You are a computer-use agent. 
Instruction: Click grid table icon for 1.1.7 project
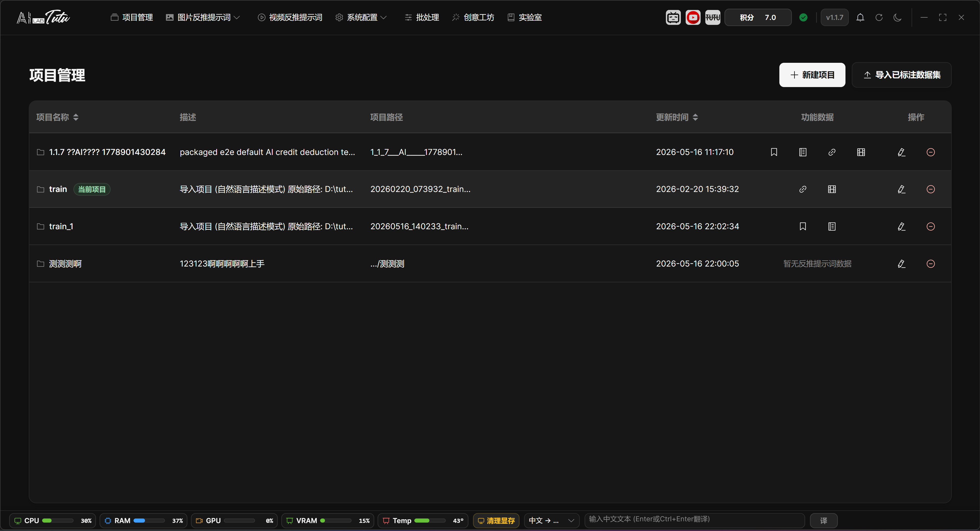(x=861, y=152)
